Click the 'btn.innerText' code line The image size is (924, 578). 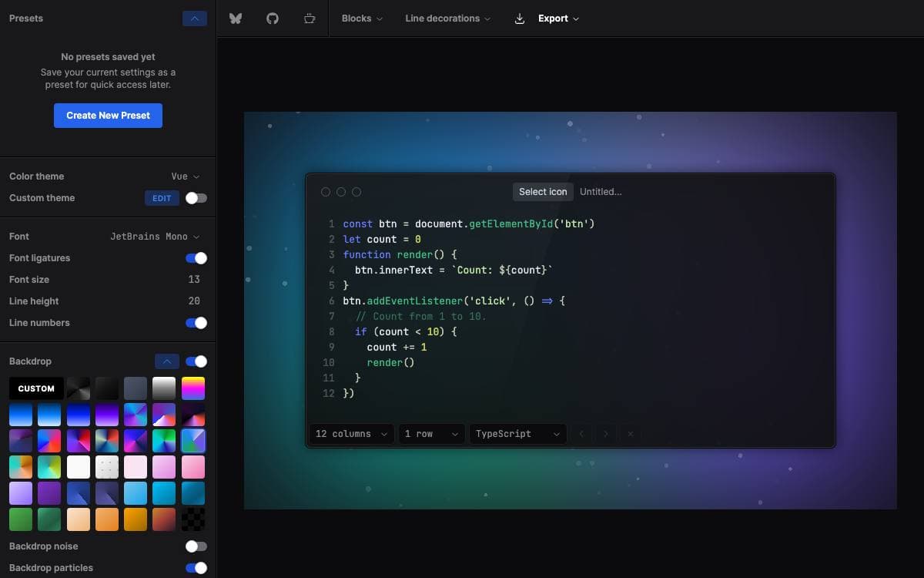454,271
